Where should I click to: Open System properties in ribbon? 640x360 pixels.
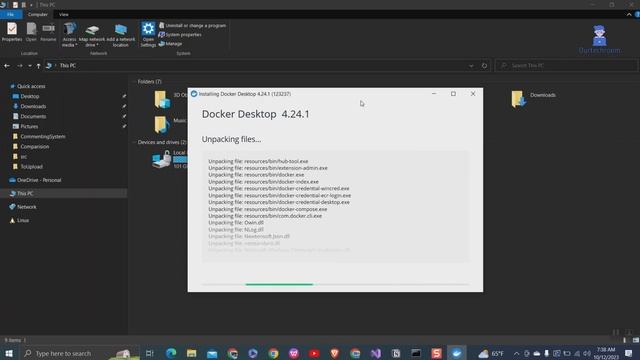click(x=180, y=35)
